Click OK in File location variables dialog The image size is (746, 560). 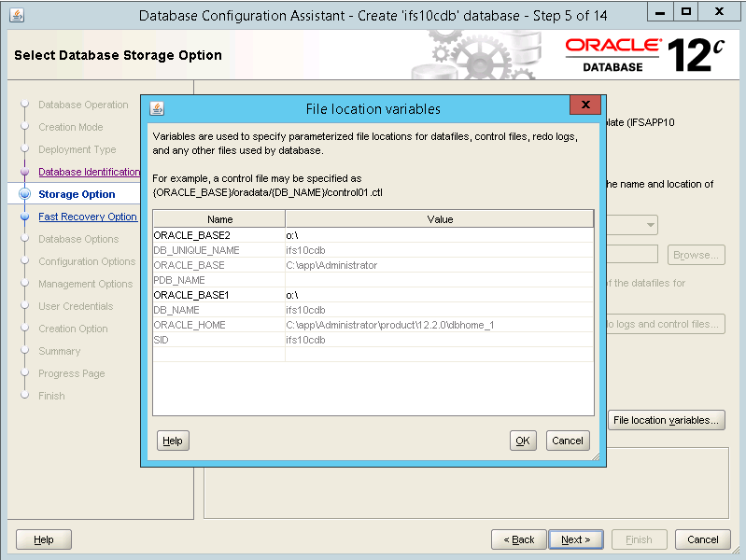[523, 441]
